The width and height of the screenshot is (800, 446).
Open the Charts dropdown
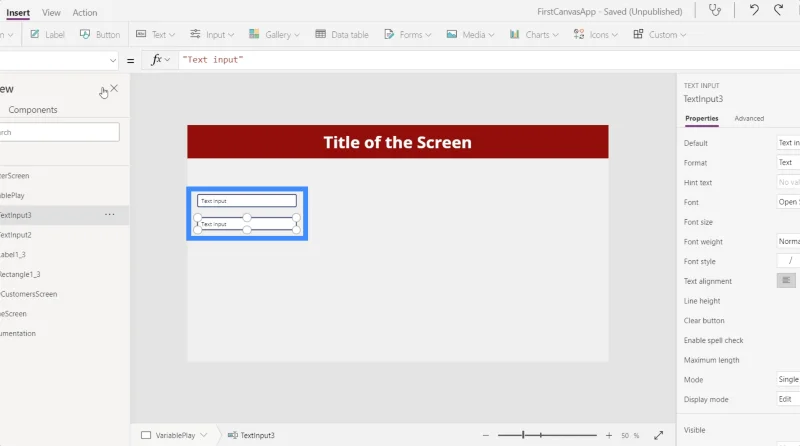(534, 35)
